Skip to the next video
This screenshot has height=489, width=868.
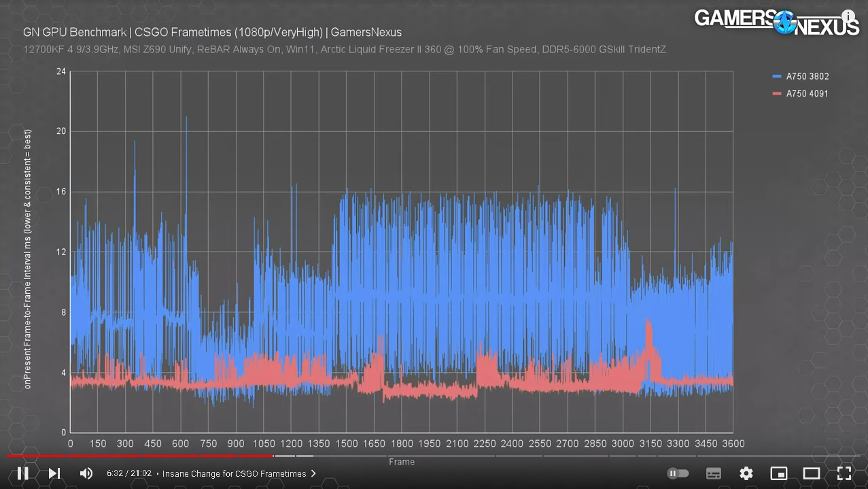click(54, 473)
